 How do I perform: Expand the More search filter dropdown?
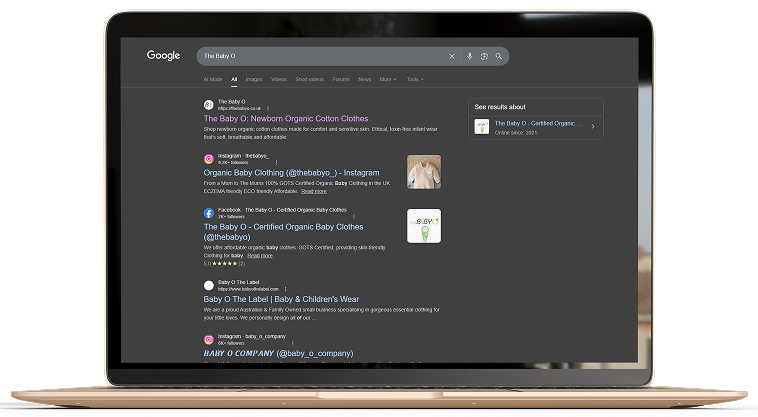click(387, 79)
